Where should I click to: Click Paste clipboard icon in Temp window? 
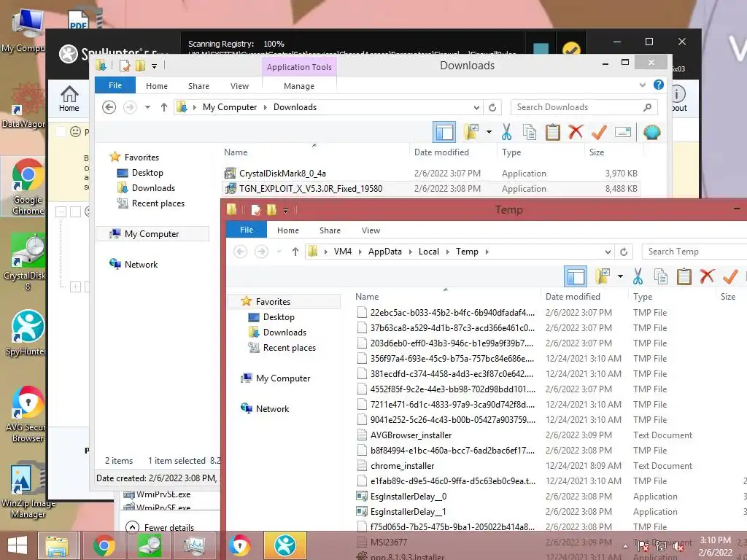[684, 276]
